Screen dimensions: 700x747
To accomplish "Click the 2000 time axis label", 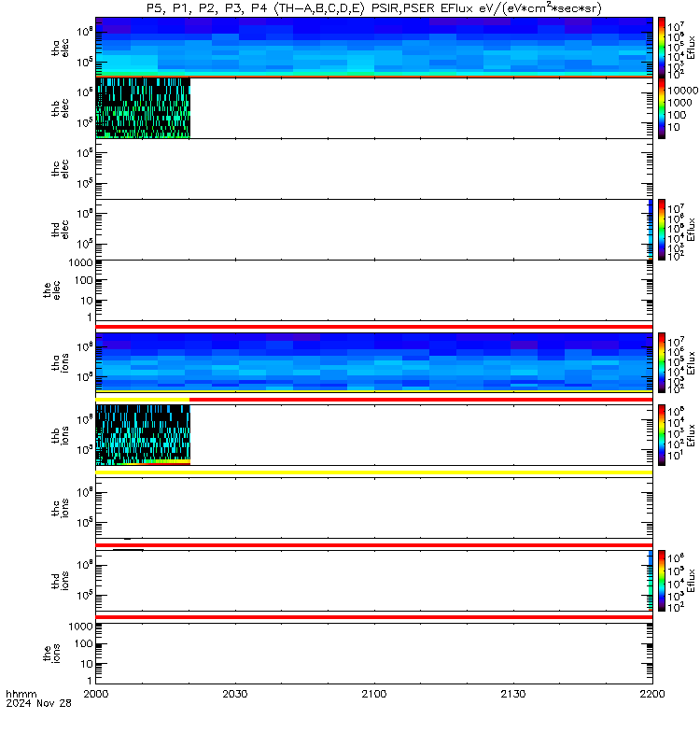I will (96, 694).
